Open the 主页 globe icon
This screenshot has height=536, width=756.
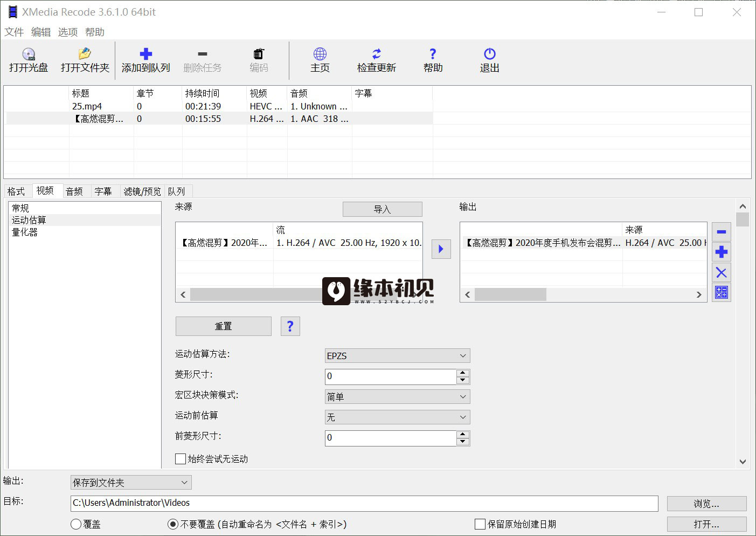pyautogui.click(x=320, y=54)
